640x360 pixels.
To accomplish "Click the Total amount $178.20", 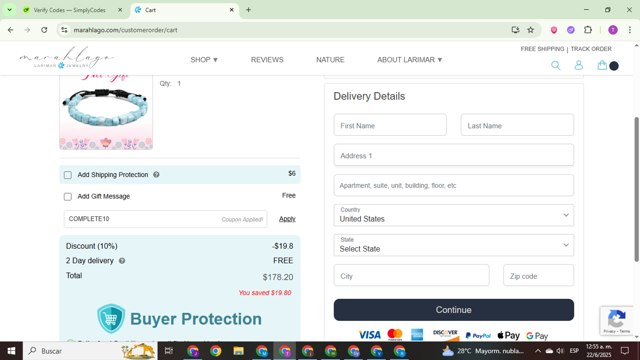I will pos(278,277).
